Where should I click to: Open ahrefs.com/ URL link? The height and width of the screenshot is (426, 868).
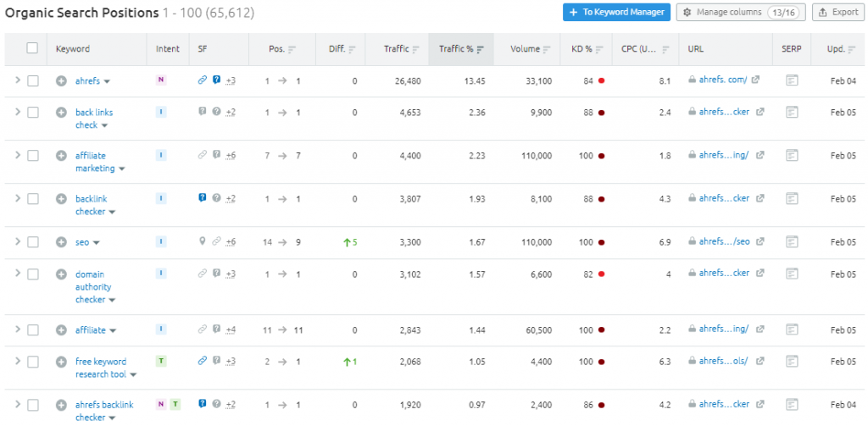click(723, 80)
